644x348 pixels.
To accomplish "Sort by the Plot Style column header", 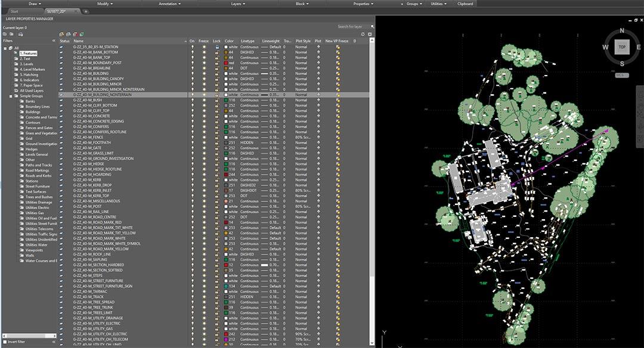I will pyautogui.click(x=304, y=41).
